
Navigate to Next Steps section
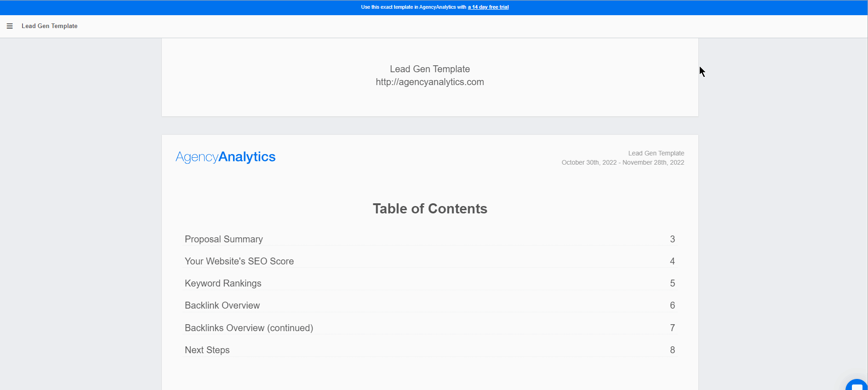pyautogui.click(x=207, y=350)
